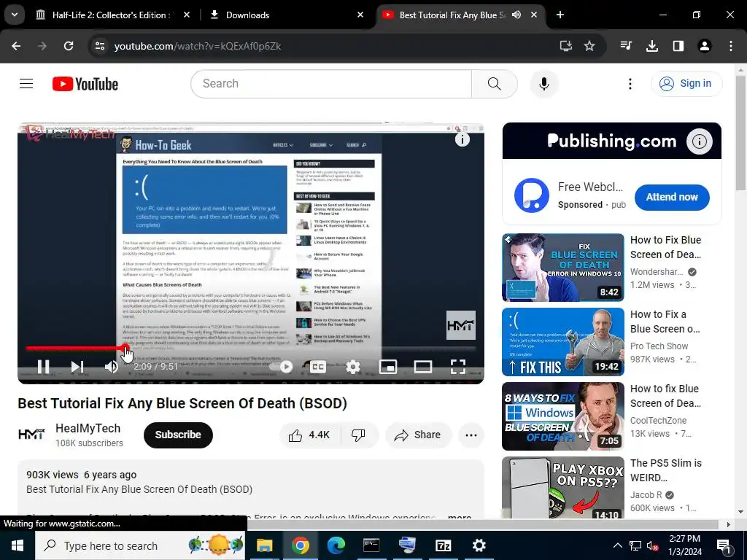
Task: Open CoolTechZone 8 ways video thumbnail
Action: 563,416
